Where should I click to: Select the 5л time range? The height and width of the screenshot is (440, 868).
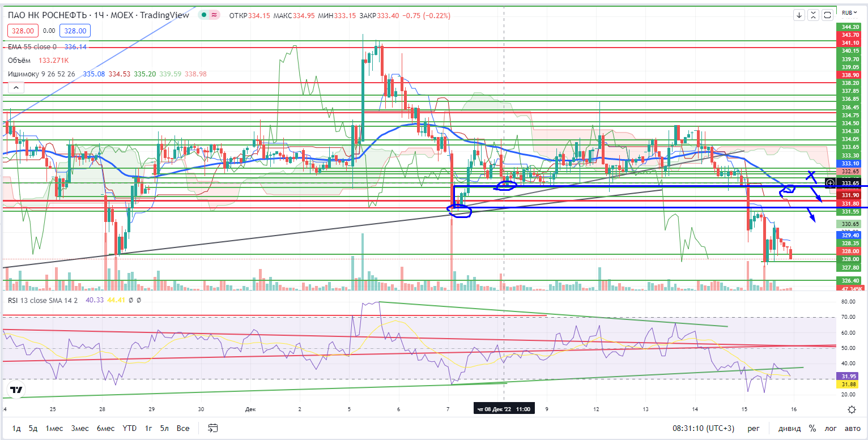coord(164,428)
